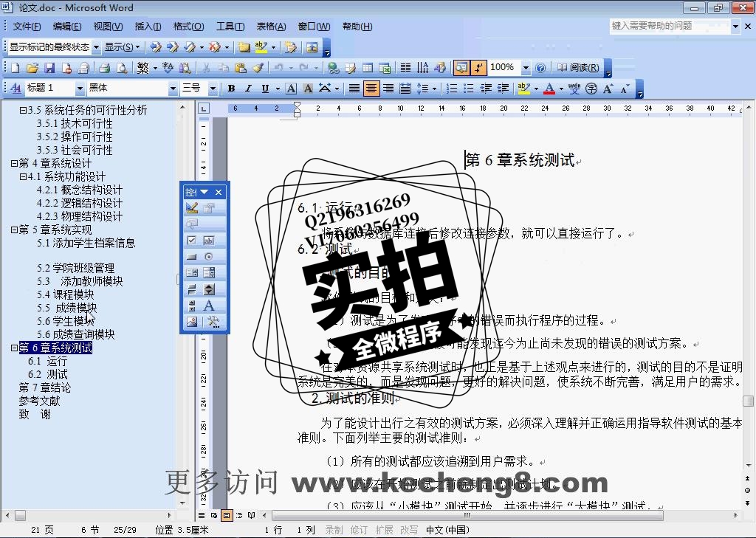Click the Paste clipboard icon
This screenshot has width=756, height=538.
pyautogui.click(x=240, y=68)
